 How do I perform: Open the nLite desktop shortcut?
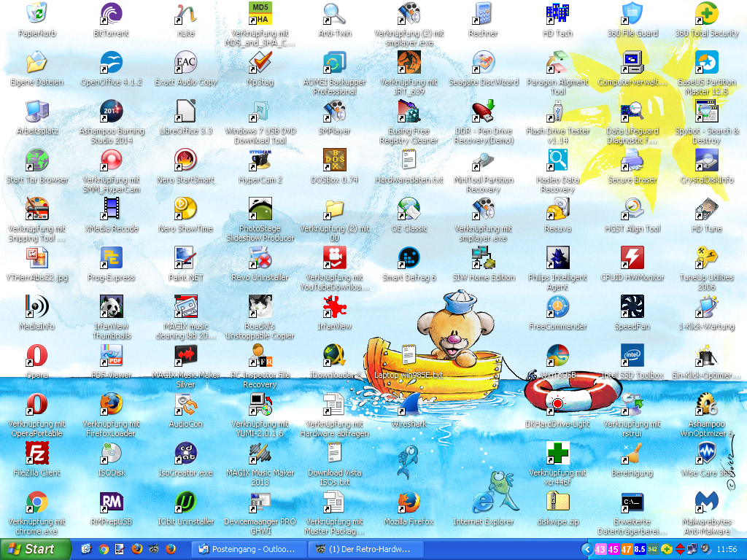coord(186,13)
